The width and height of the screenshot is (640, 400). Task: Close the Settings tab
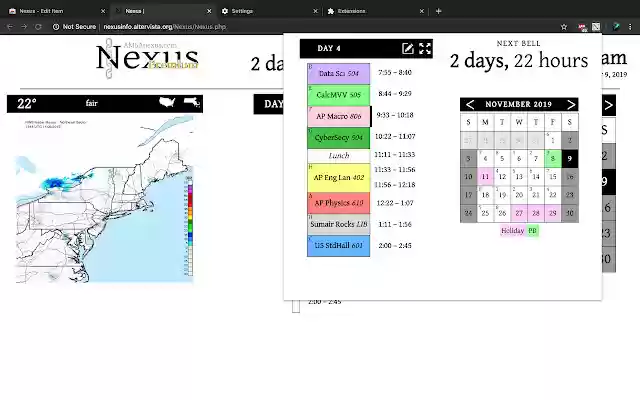point(315,11)
